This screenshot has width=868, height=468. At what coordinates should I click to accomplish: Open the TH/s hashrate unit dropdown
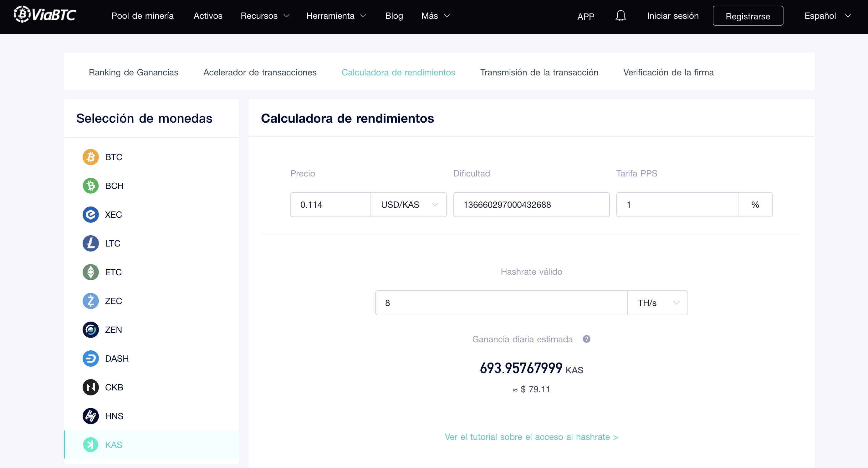click(x=657, y=303)
